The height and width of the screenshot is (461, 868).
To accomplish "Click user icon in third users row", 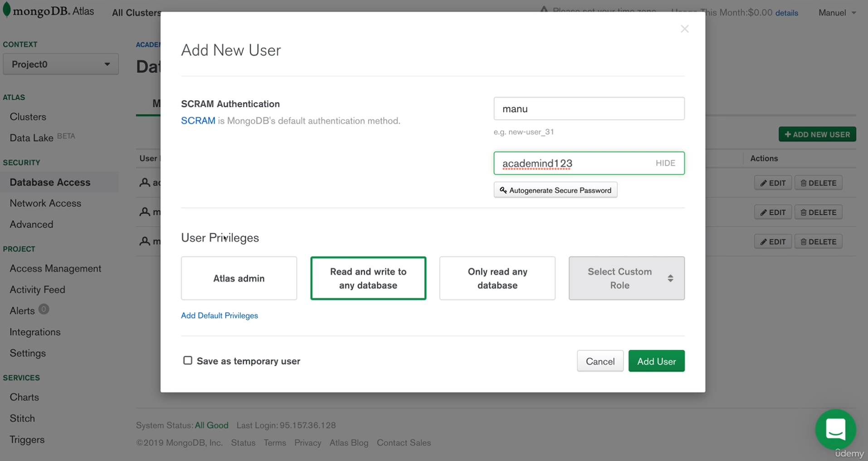I will coord(145,241).
